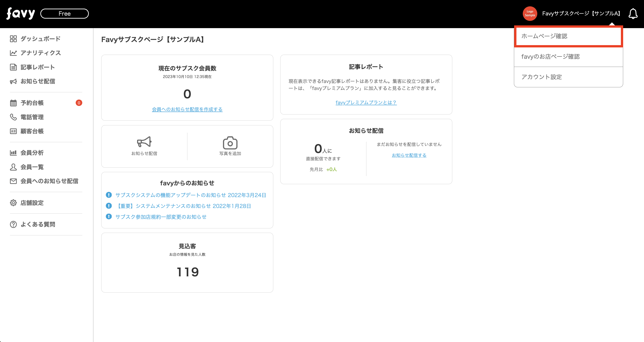
Task: Click お知らせ配信する link
Action: (409, 155)
